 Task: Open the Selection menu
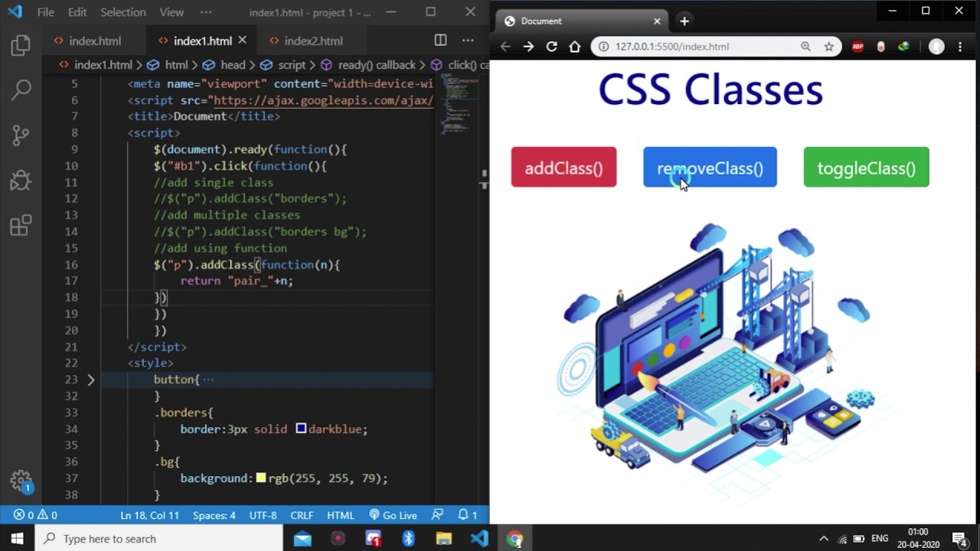point(123,12)
